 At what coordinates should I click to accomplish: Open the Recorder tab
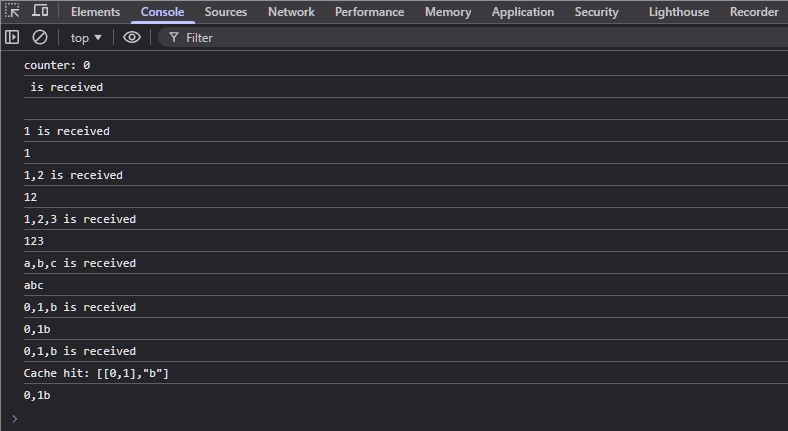[754, 12]
